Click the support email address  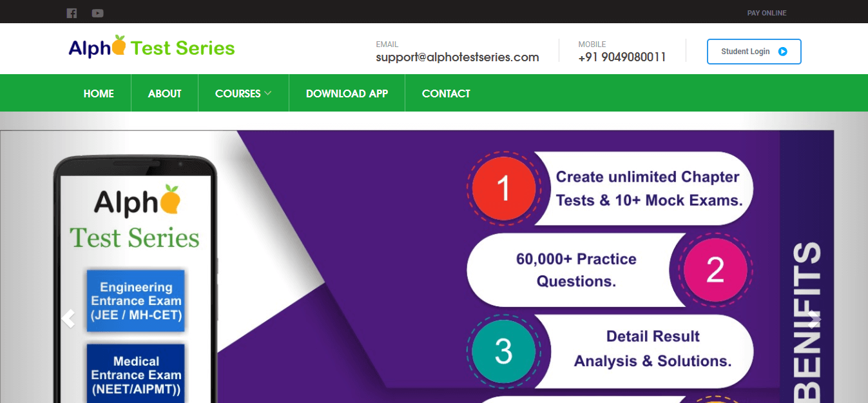pyautogui.click(x=457, y=57)
